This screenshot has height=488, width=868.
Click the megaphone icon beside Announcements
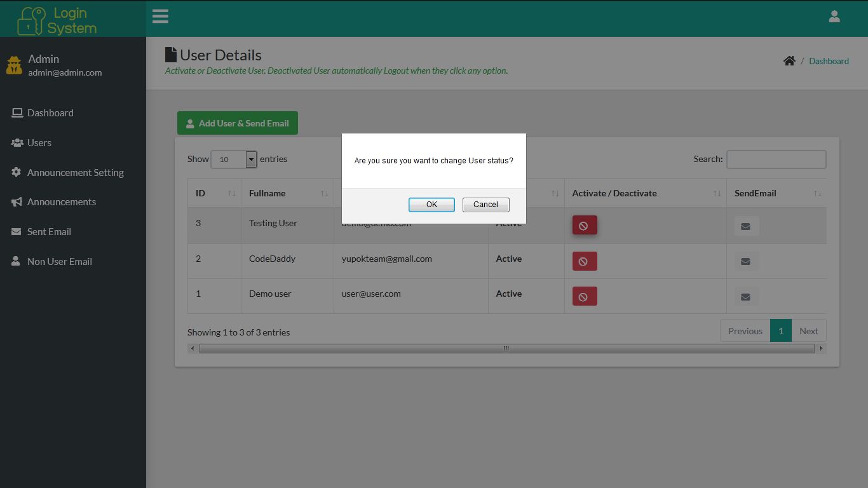(x=17, y=202)
